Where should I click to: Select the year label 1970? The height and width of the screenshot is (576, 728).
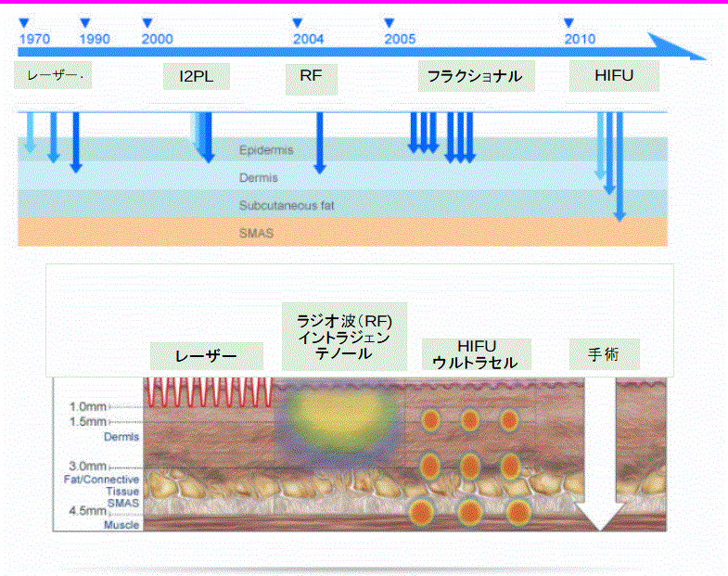pos(34,39)
